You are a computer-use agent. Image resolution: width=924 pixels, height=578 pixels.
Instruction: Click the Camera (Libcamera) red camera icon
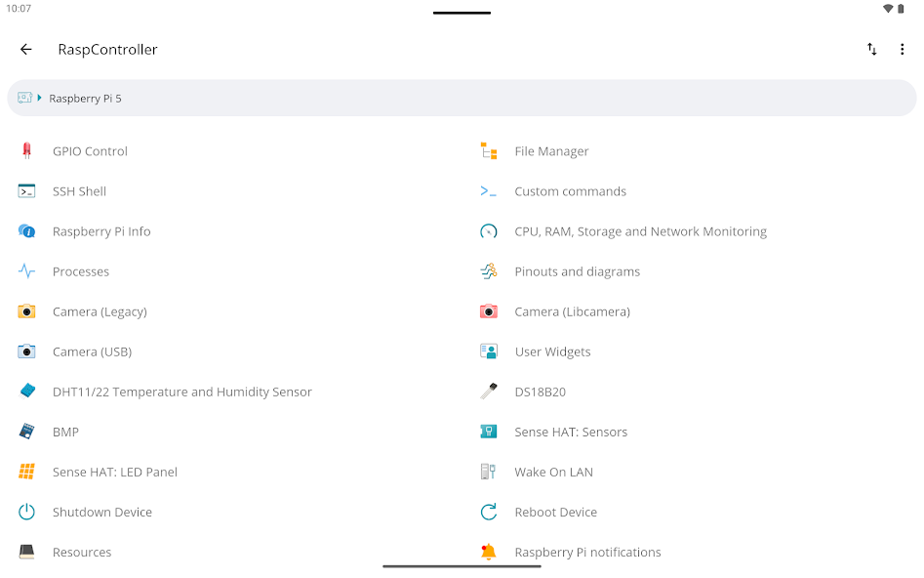tap(489, 311)
